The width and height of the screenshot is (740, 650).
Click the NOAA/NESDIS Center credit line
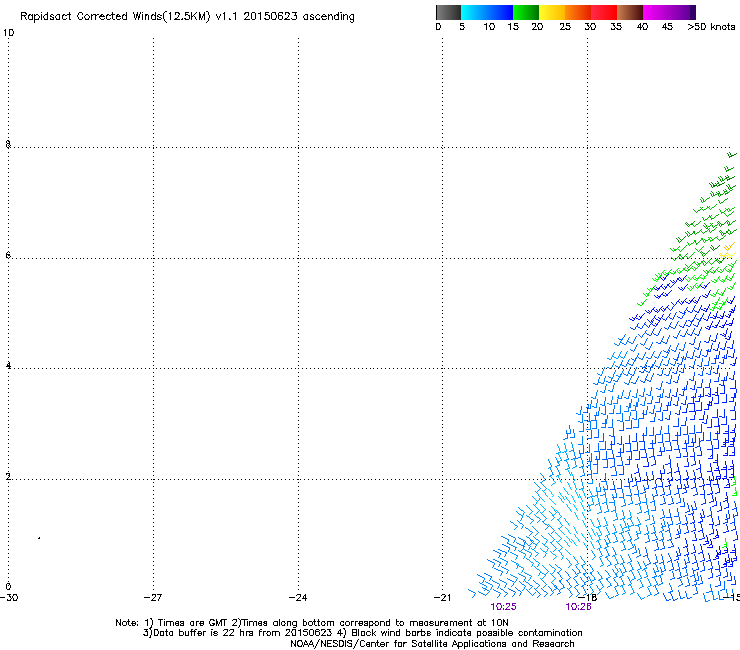pos(432,644)
